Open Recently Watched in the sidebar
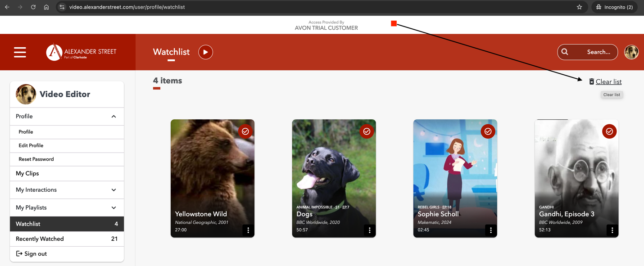Screen dimensions: 644x266 pos(40,239)
